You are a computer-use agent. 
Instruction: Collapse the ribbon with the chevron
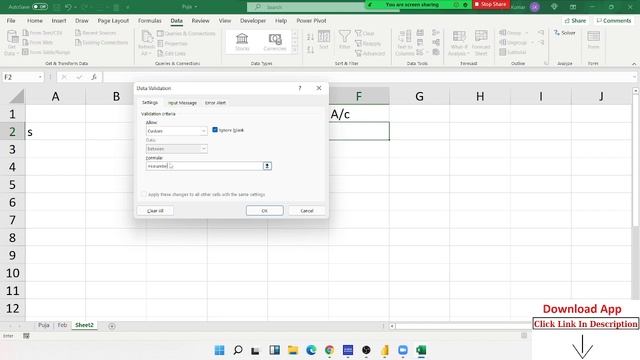click(x=634, y=64)
